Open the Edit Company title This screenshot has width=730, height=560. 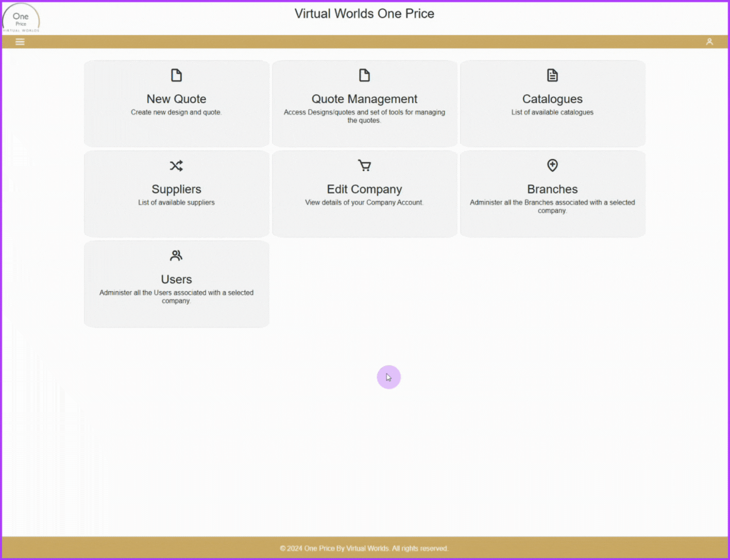364,189
